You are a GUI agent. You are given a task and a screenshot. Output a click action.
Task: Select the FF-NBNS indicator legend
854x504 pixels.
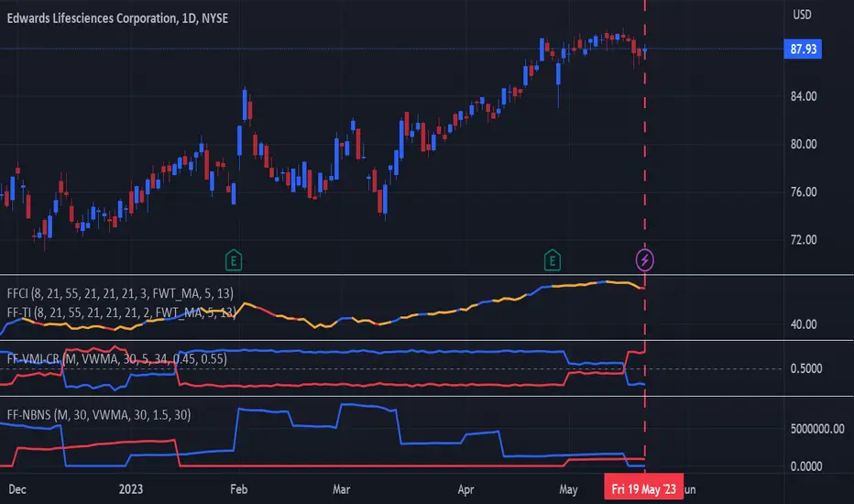click(x=99, y=414)
